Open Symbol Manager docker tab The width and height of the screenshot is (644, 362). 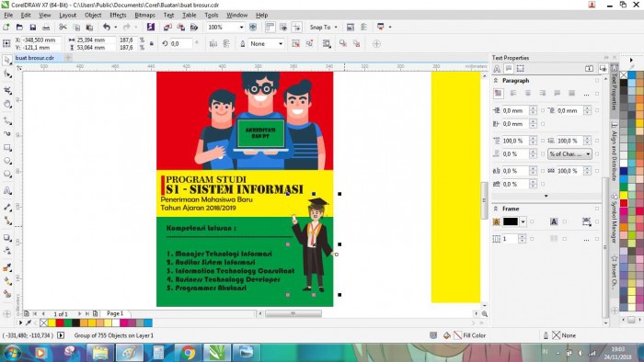coord(614,219)
